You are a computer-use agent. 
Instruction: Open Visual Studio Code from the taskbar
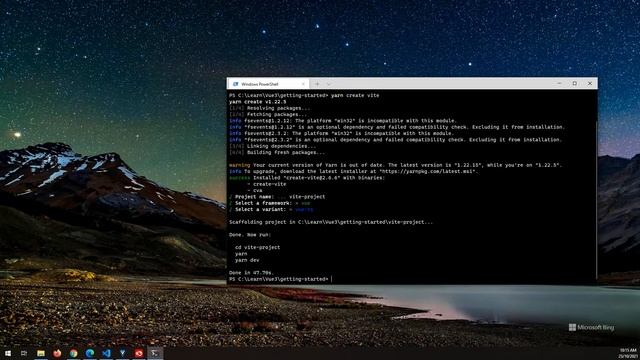coord(106,353)
